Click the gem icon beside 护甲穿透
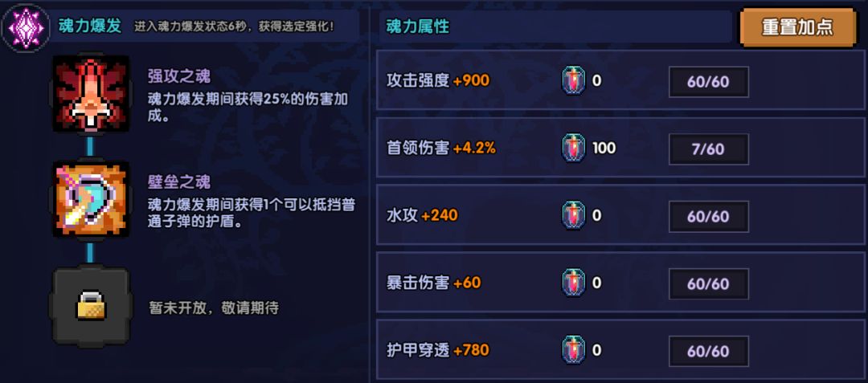The image size is (868, 383). [574, 351]
